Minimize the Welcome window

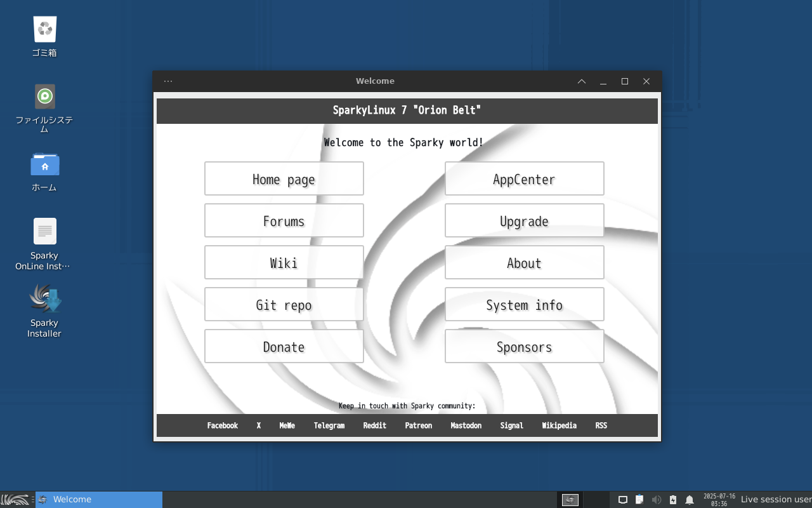click(x=603, y=81)
